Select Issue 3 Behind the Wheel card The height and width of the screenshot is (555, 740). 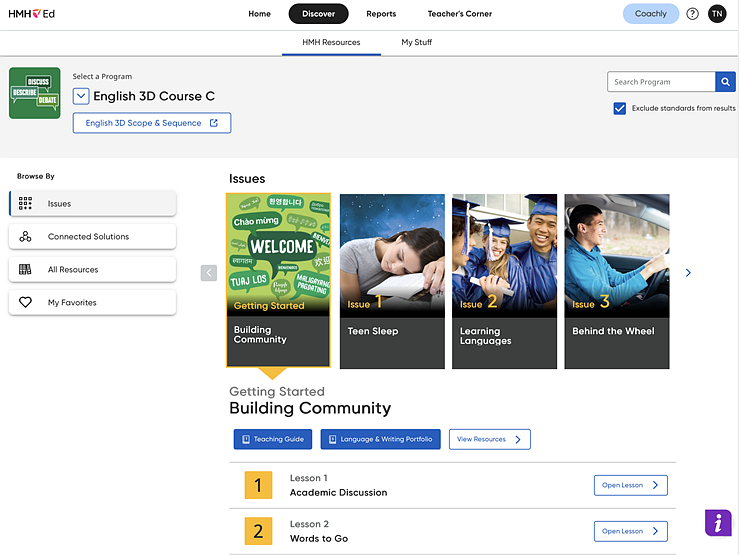[x=617, y=281]
